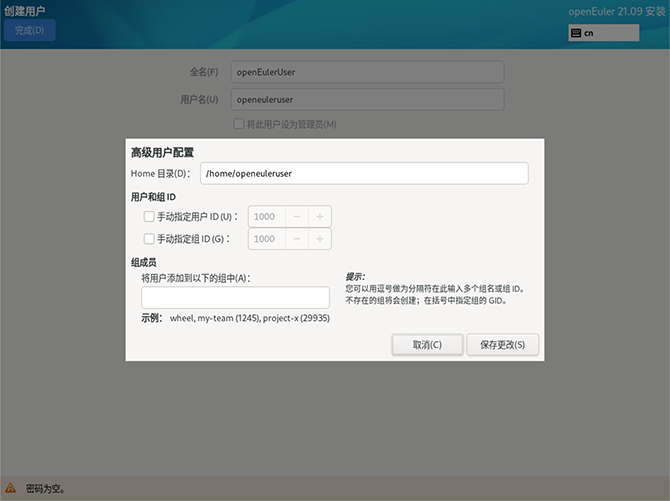This screenshot has width=670, height=501.
Task: Click the keyboard icon in the layout indicator
Action: click(576, 33)
